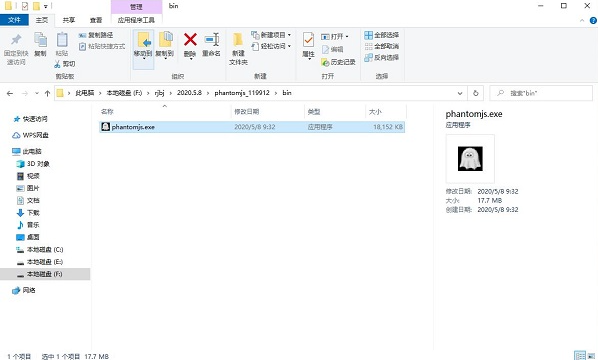This screenshot has width=598, height=360.
Task: Click the Back navigation arrow
Action: tap(10, 93)
